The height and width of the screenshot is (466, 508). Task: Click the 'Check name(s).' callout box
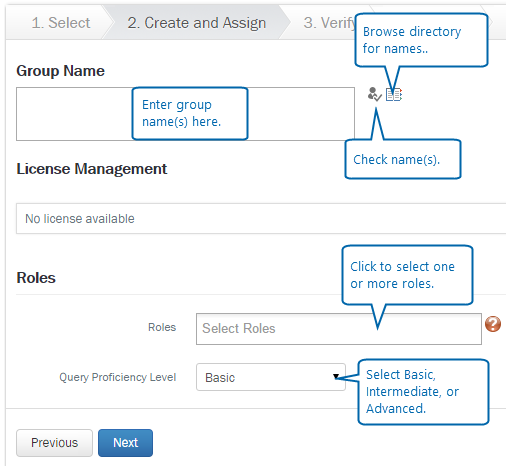click(x=403, y=159)
